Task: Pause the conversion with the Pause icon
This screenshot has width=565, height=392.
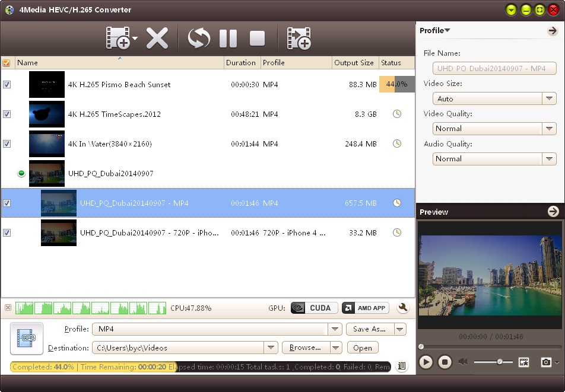Action: coord(228,39)
